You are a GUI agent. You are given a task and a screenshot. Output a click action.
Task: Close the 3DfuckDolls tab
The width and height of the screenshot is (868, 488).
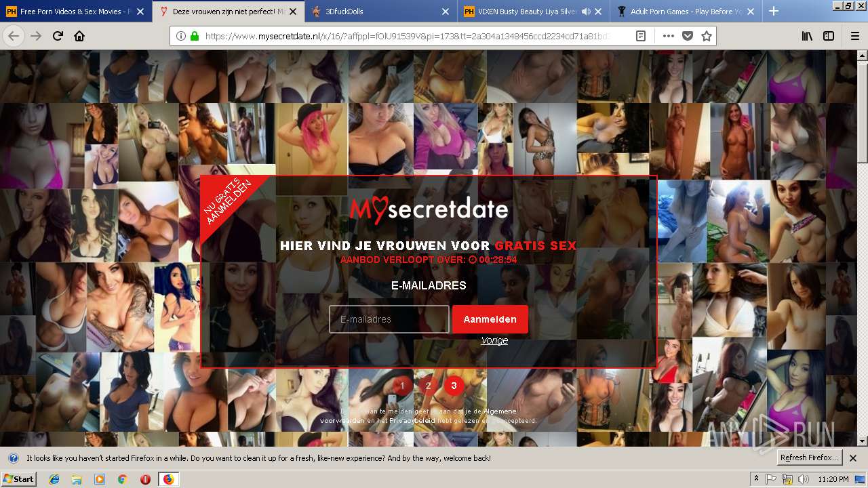[x=446, y=12]
